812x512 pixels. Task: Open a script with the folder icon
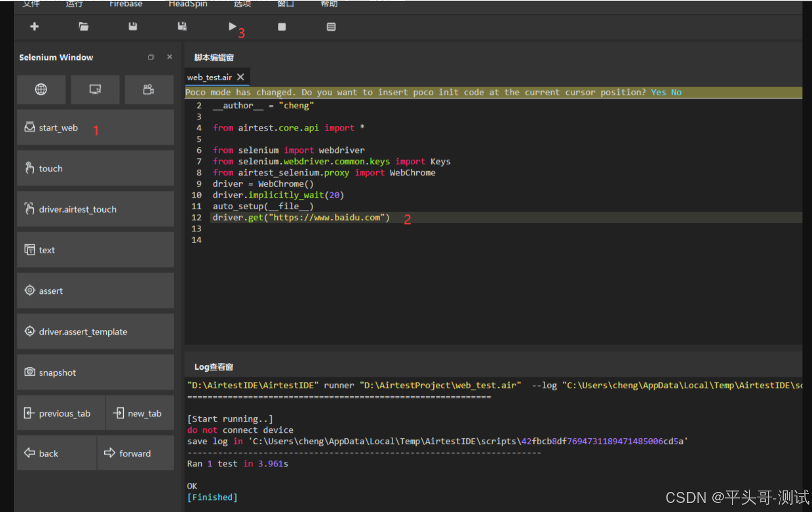click(x=84, y=27)
